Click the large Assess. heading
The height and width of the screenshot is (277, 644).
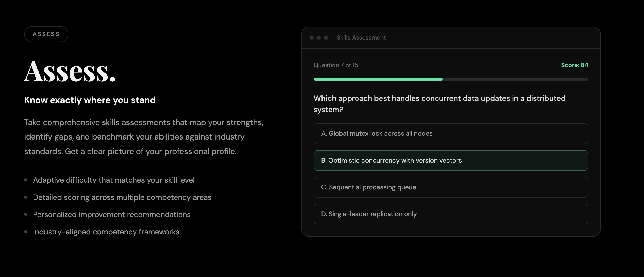(70, 71)
